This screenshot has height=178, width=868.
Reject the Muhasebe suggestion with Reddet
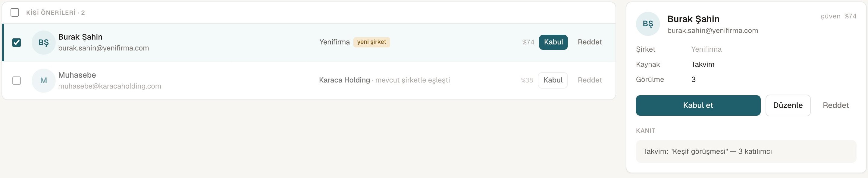coord(590,80)
